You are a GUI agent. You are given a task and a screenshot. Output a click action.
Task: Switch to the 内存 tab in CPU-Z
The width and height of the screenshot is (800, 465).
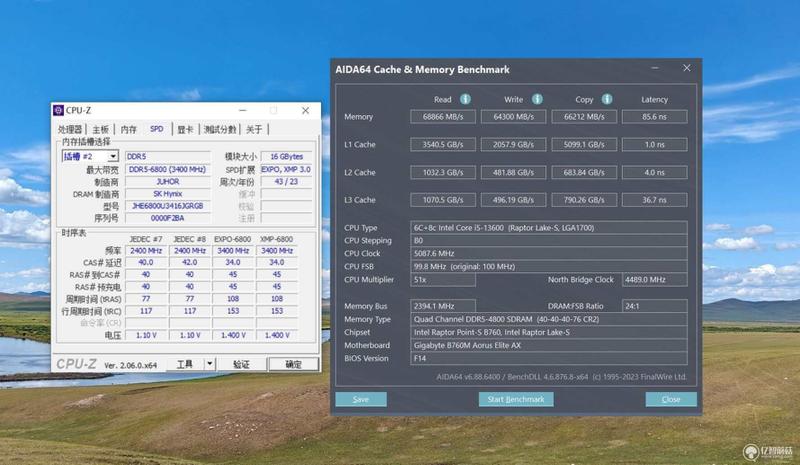tap(129, 129)
